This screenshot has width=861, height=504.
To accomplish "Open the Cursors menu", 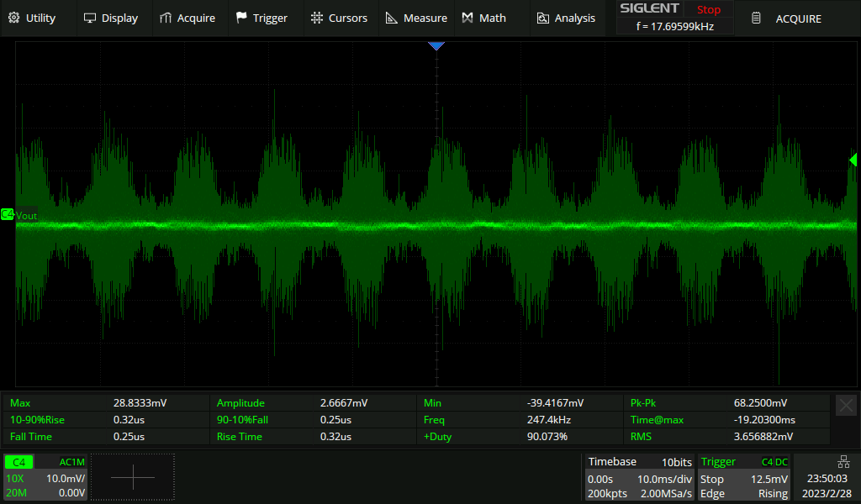I will [x=339, y=18].
